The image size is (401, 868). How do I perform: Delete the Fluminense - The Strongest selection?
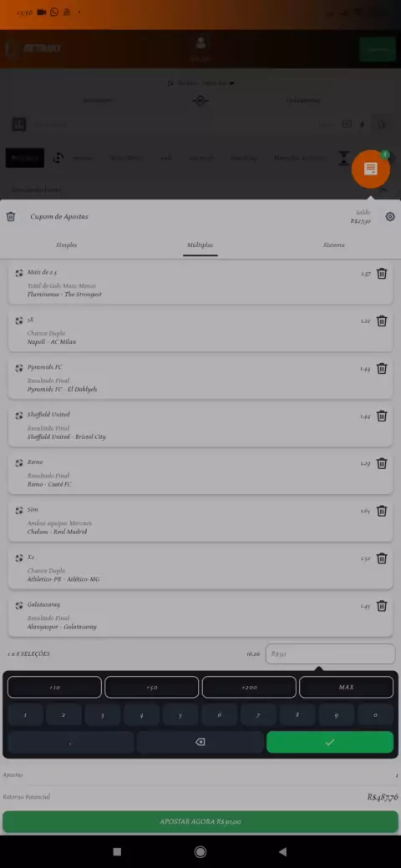(382, 274)
